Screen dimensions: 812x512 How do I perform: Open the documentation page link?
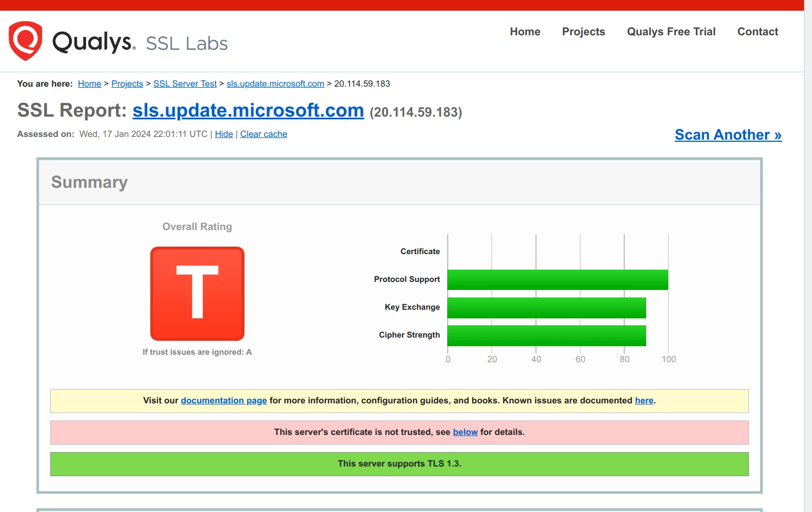click(x=224, y=401)
